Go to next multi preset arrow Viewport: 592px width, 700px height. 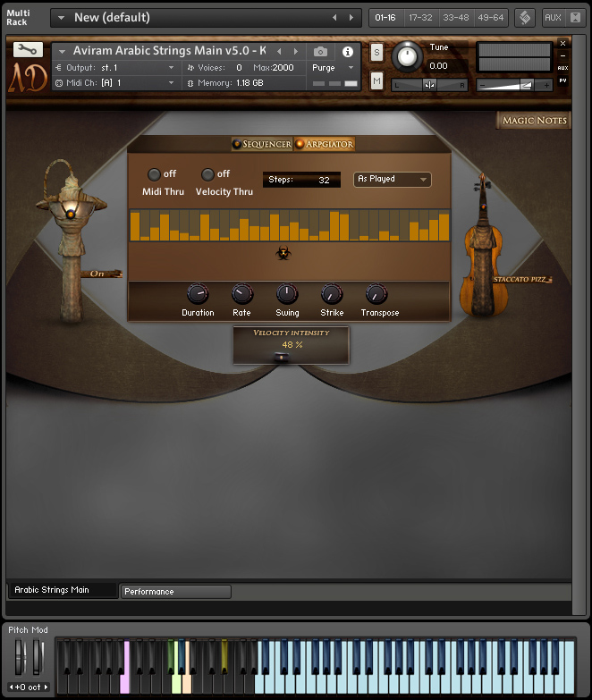pyautogui.click(x=351, y=17)
